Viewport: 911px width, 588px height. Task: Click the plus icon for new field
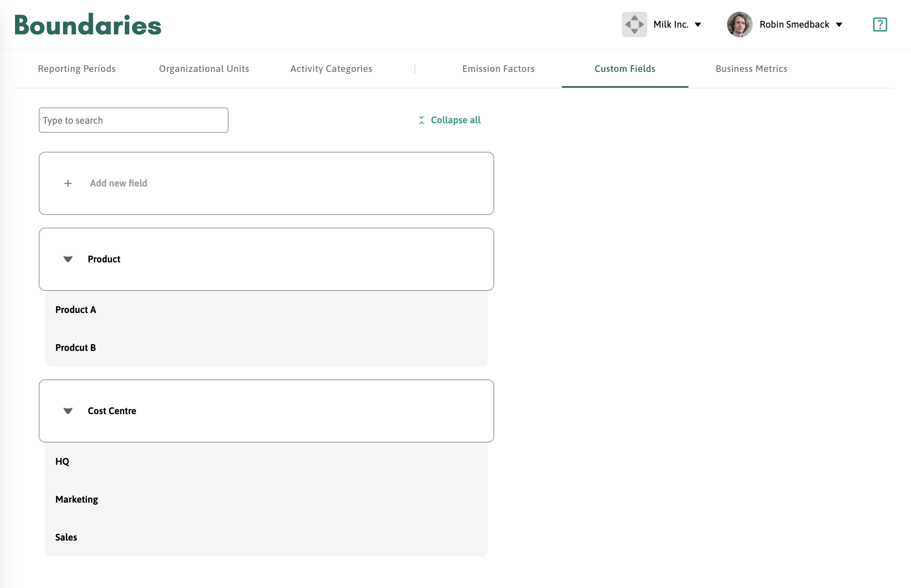click(68, 183)
